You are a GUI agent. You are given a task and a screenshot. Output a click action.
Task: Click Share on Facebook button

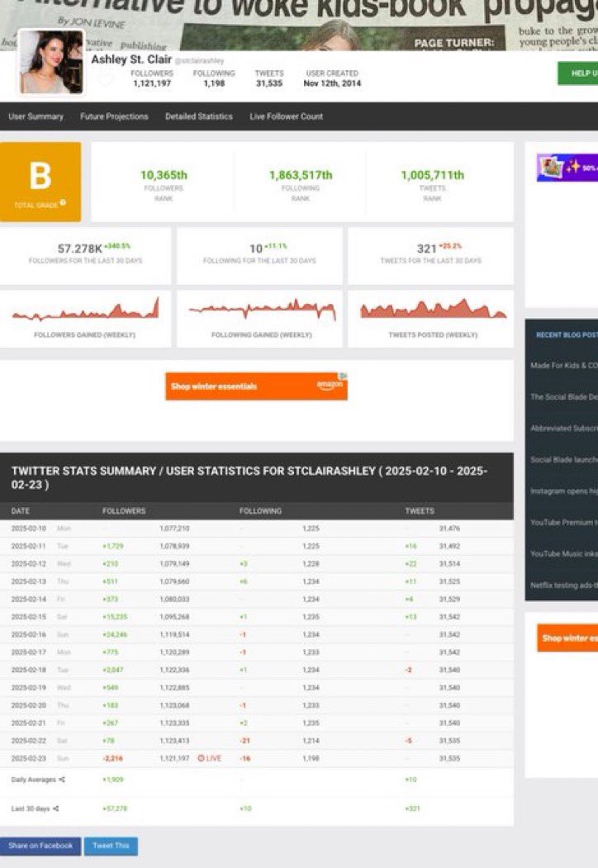pyautogui.click(x=40, y=846)
